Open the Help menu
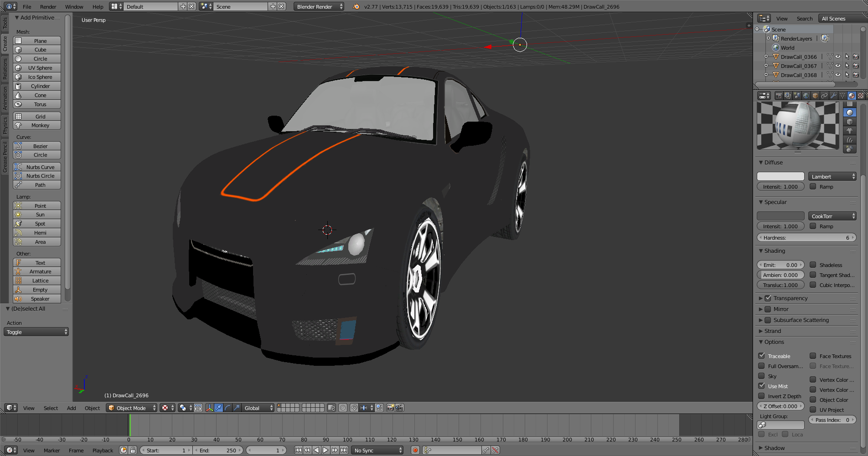This screenshot has height=456, width=868. (x=98, y=6)
